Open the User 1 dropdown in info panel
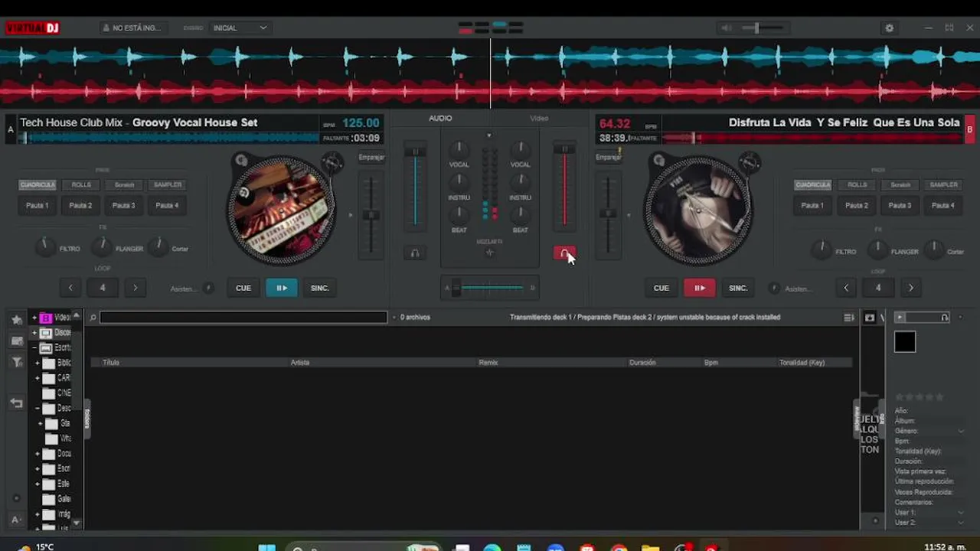 [x=961, y=512]
